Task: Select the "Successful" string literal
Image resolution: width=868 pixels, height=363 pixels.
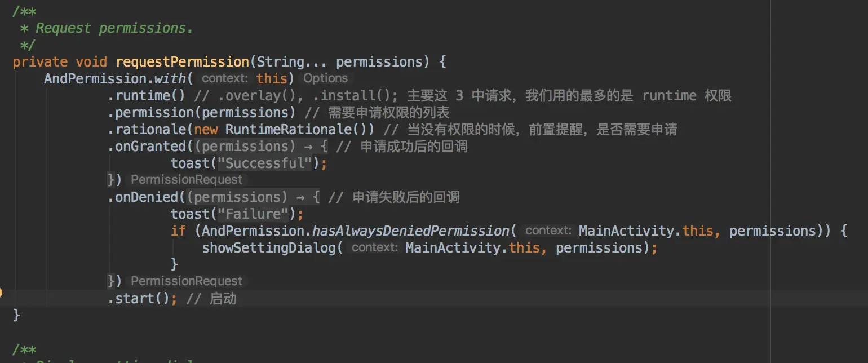Action: [265, 163]
